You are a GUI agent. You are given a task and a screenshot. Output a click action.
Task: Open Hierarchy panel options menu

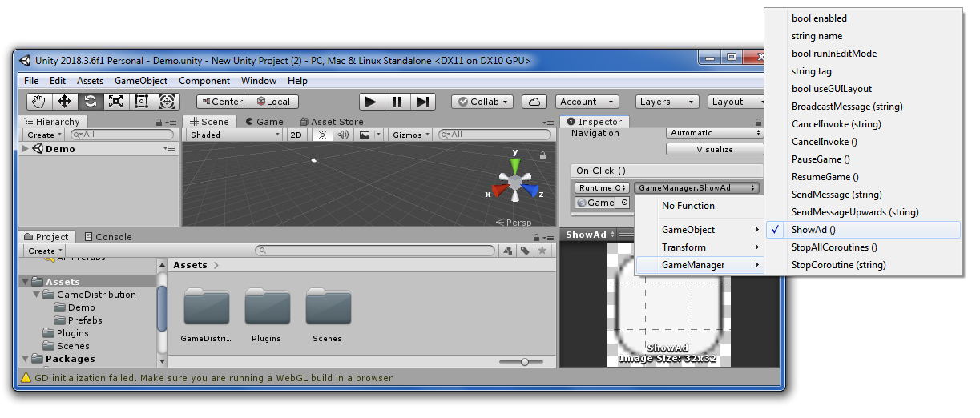coord(171,123)
